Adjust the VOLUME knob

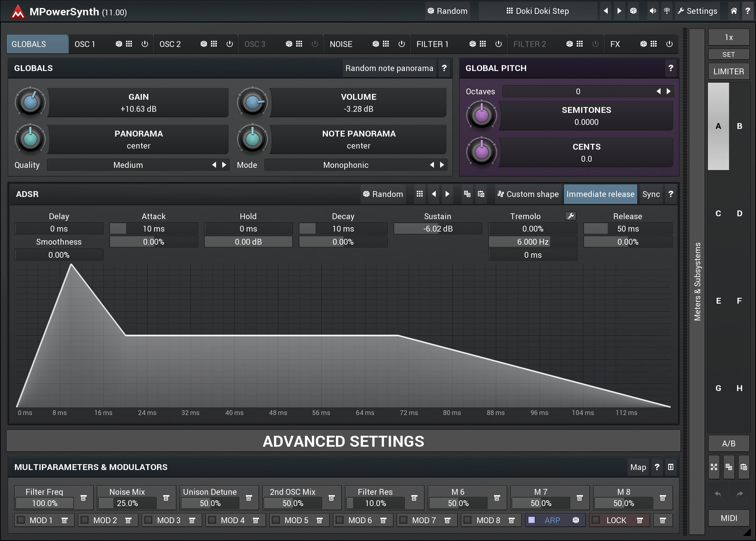click(x=252, y=102)
